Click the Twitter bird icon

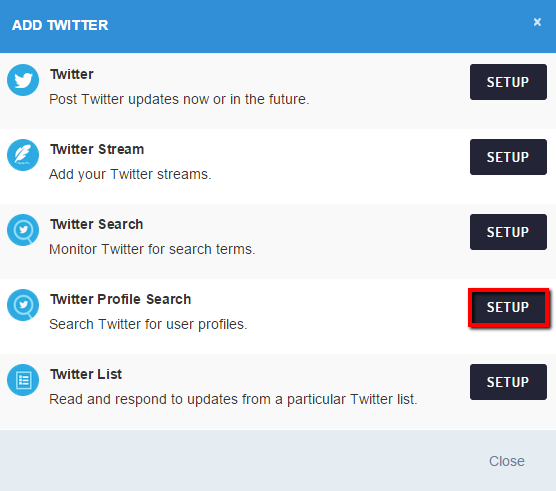coord(23,80)
